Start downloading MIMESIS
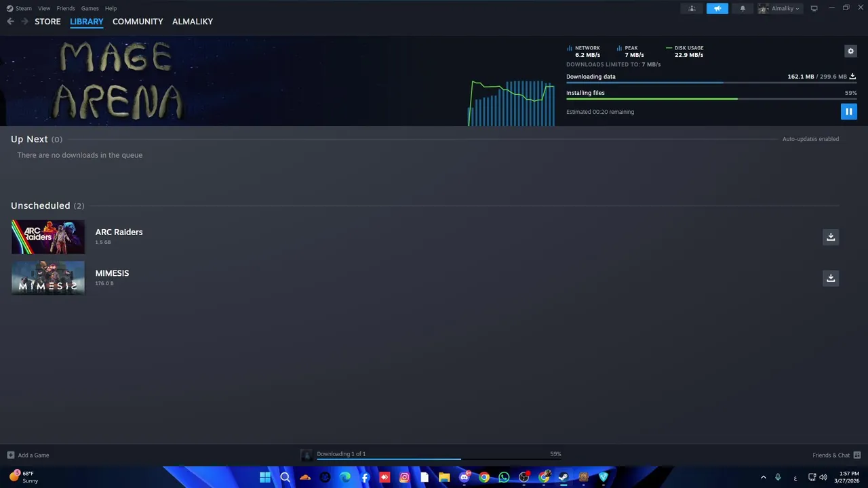This screenshot has width=868, height=488. [831, 278]
